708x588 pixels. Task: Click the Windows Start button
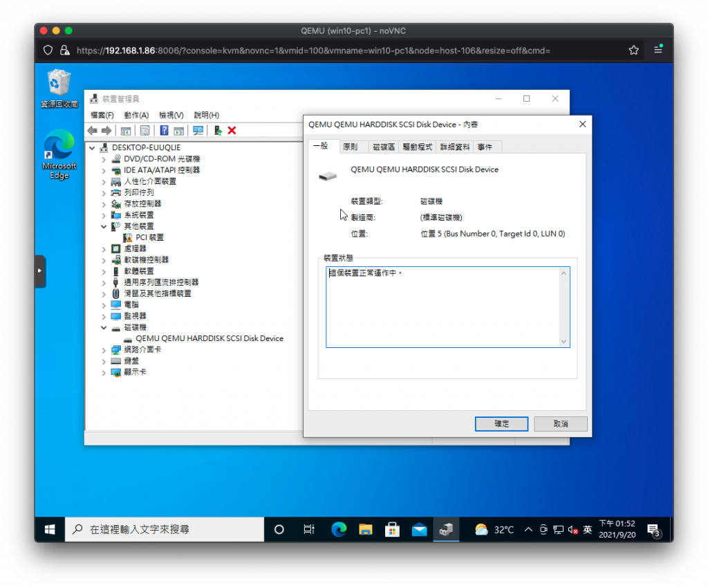click(50, 529)
